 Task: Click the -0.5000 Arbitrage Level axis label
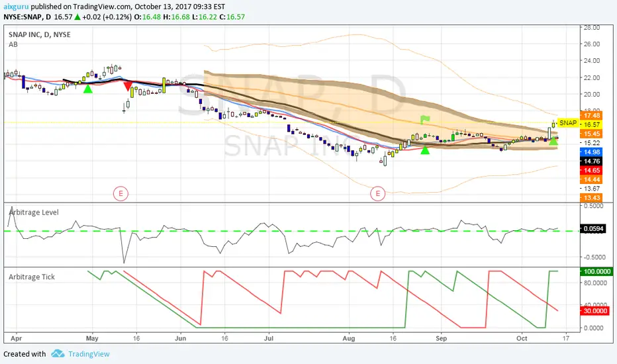click(594, 257)
